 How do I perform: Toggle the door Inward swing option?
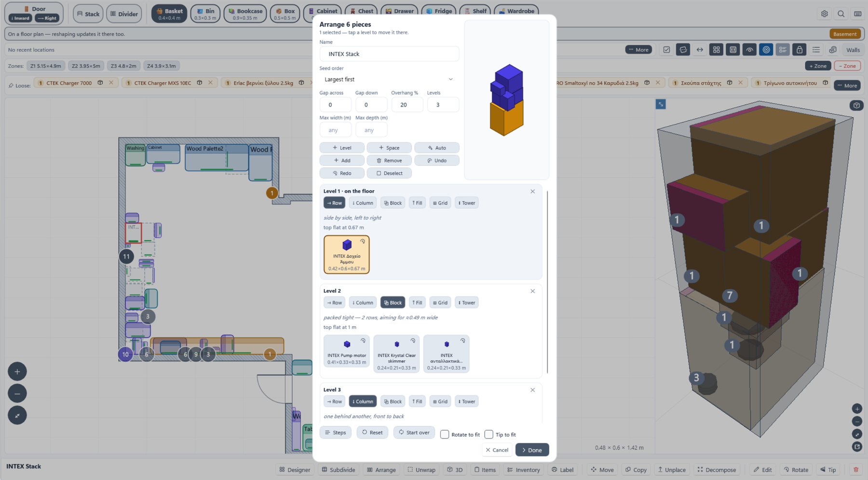[20, 18]
